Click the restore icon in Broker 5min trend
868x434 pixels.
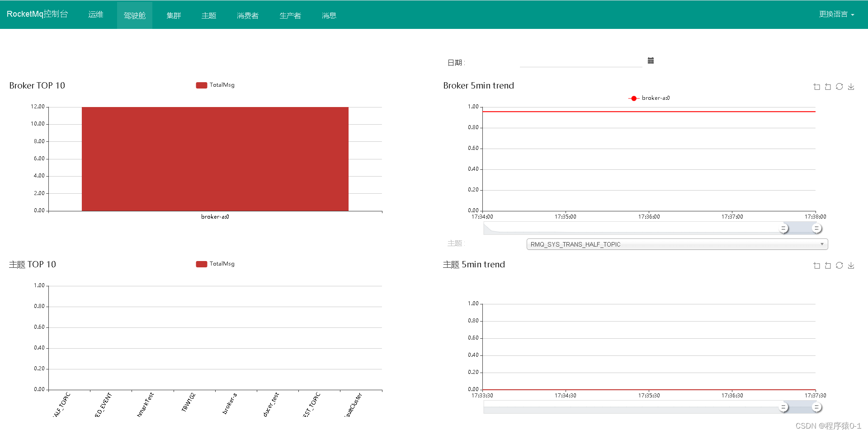coord(839,87)
